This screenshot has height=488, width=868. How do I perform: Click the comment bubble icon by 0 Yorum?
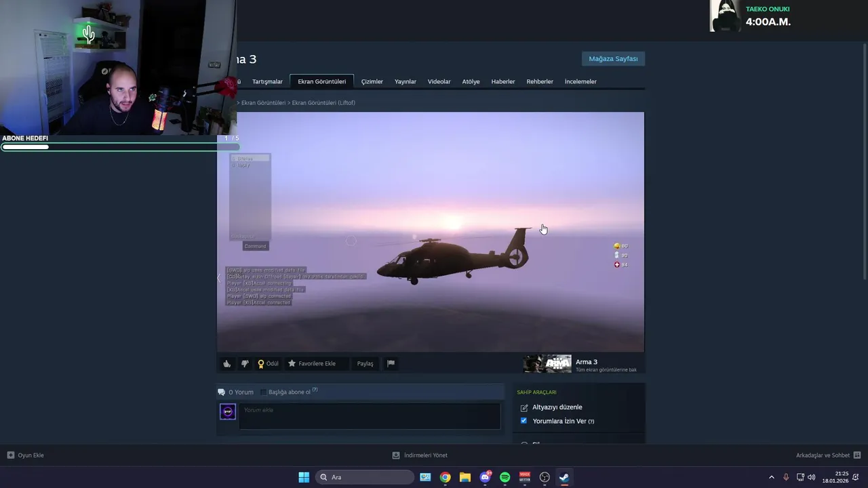[221, 392]
